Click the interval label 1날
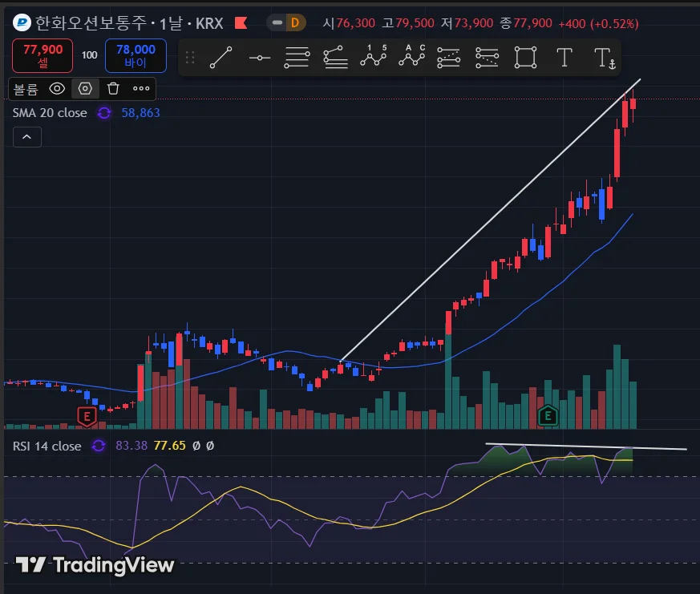Viewport: 700px width, 594px height. pyautogui.click(x=171, y=23)
